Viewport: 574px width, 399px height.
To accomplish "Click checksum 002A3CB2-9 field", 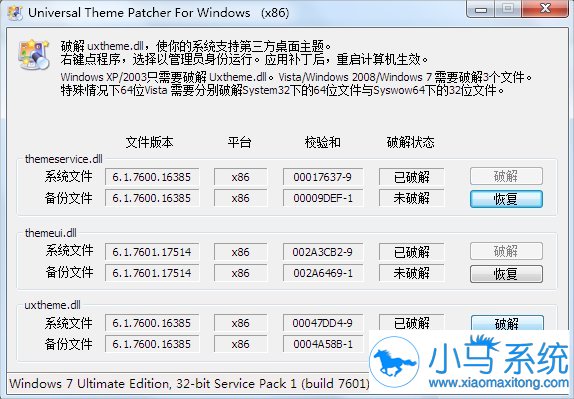I will point(323,252).
